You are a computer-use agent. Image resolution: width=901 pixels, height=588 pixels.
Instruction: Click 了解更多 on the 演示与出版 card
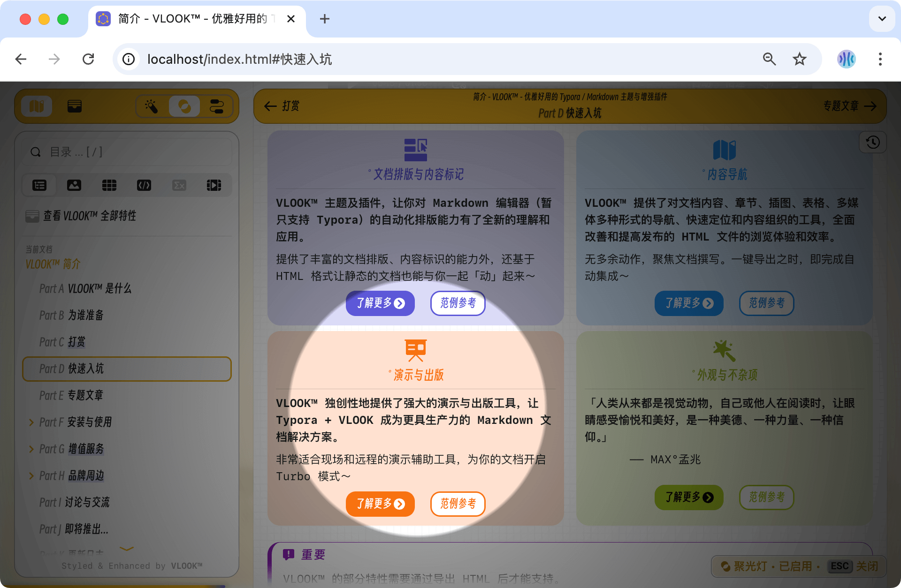pos(380,504)
